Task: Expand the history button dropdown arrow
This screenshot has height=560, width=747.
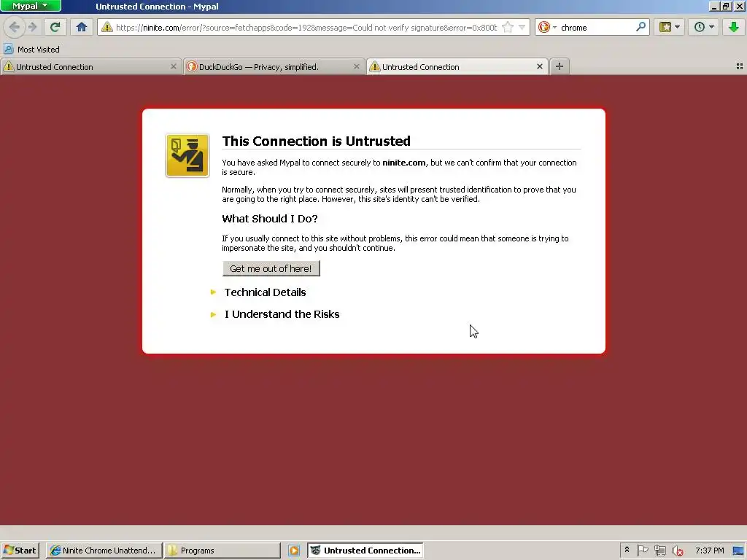Action: point(712,27)
